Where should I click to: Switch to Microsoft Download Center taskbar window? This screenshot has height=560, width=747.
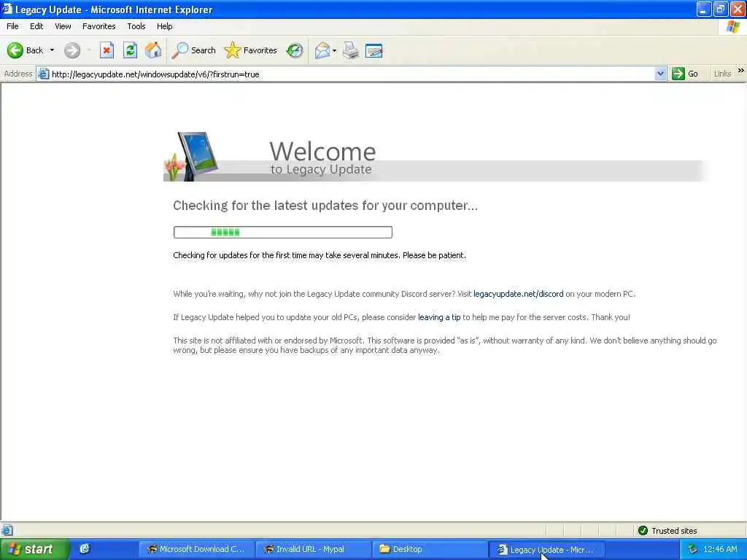pos(197,549)
